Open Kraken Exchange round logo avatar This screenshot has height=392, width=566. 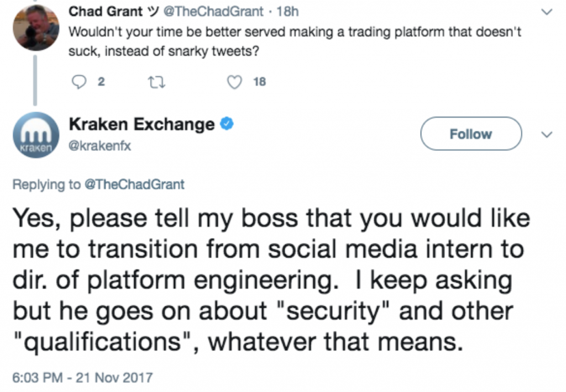36,135
